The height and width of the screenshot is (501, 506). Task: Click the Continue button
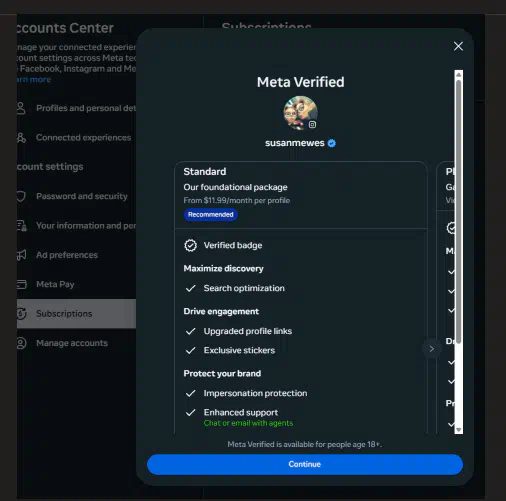pyautogui.click(x=305, y=464)
